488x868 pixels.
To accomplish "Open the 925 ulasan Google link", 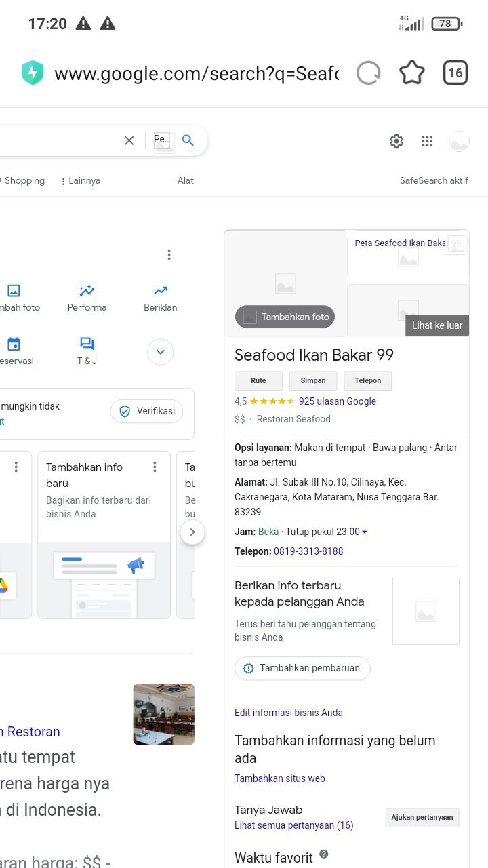I will [x=337, y=401].
